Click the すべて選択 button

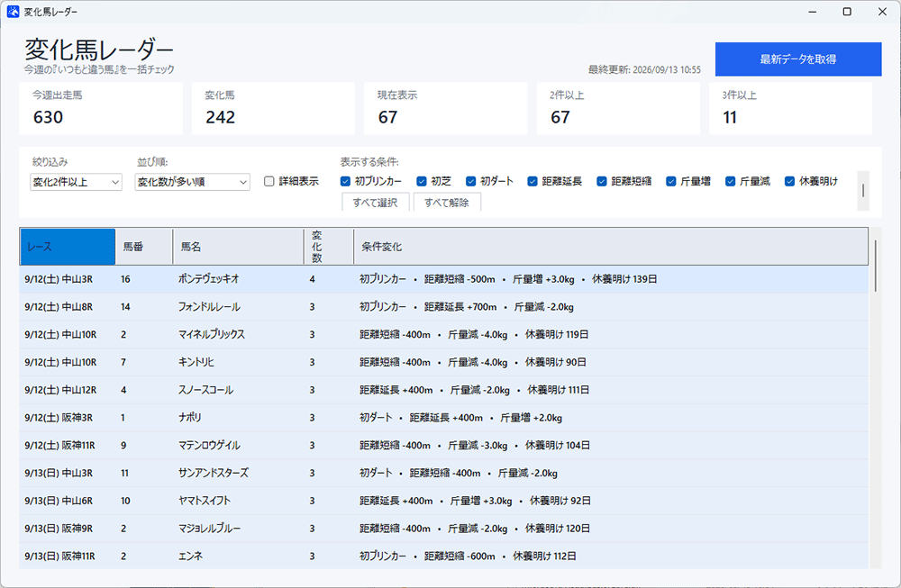[x=375, y=202]
